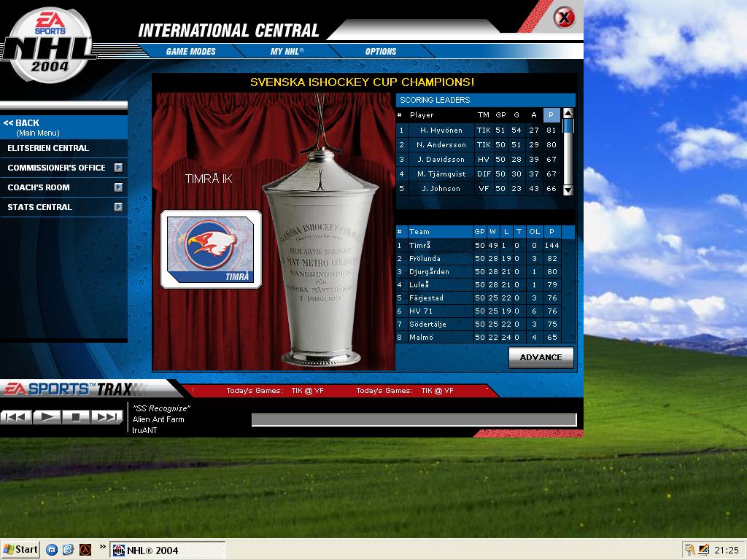The width and height of the screenshot is (747, 560).
Task: Click the blue page icon in quick launch
Action: click(68, 550)
